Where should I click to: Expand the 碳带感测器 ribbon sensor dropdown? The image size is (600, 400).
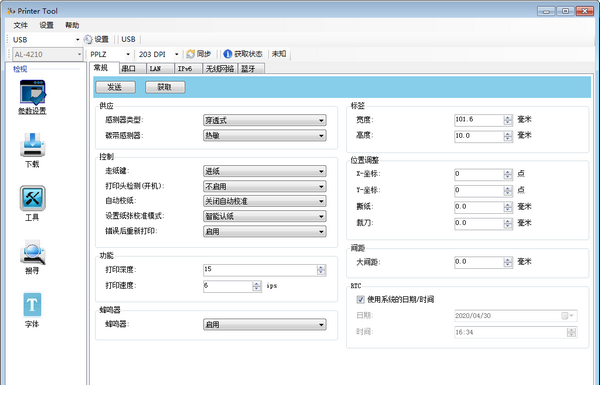pos(265,136)
